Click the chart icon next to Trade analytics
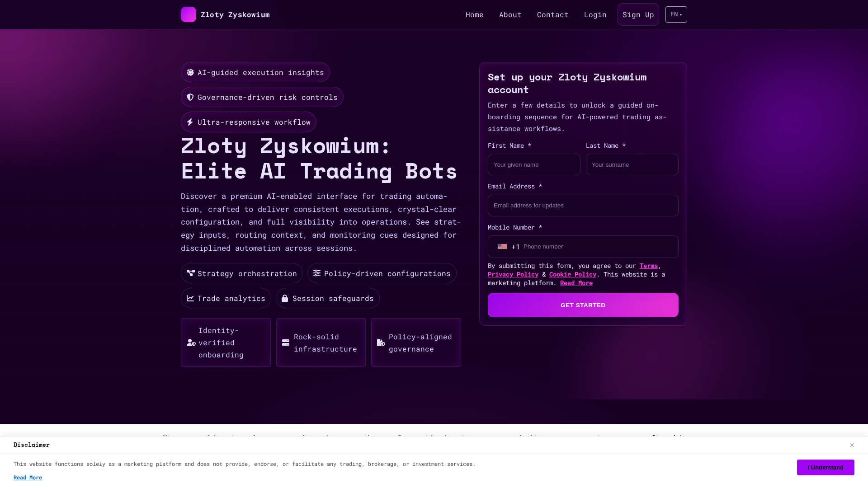The image size is (868, 488). point(190,298)
